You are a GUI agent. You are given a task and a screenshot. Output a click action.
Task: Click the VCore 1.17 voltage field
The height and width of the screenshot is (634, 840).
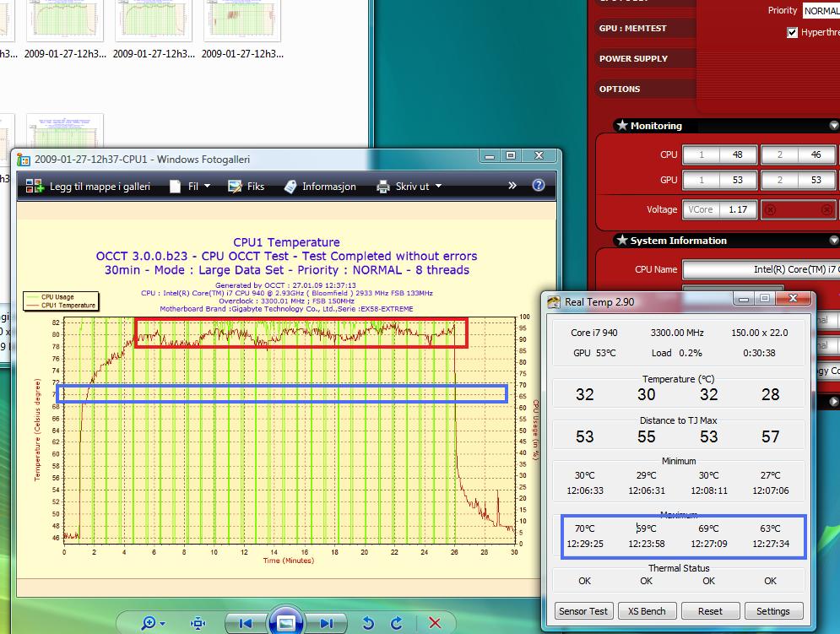[719, 209]
